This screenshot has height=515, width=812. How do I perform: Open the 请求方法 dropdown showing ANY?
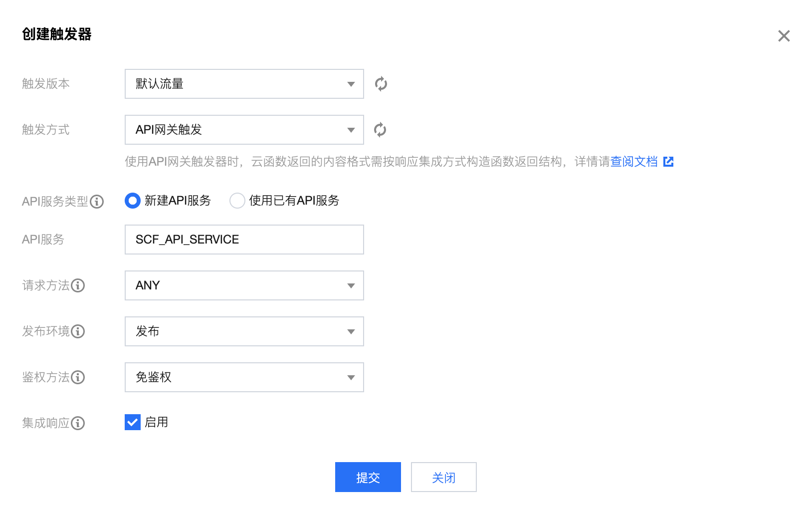244,285
